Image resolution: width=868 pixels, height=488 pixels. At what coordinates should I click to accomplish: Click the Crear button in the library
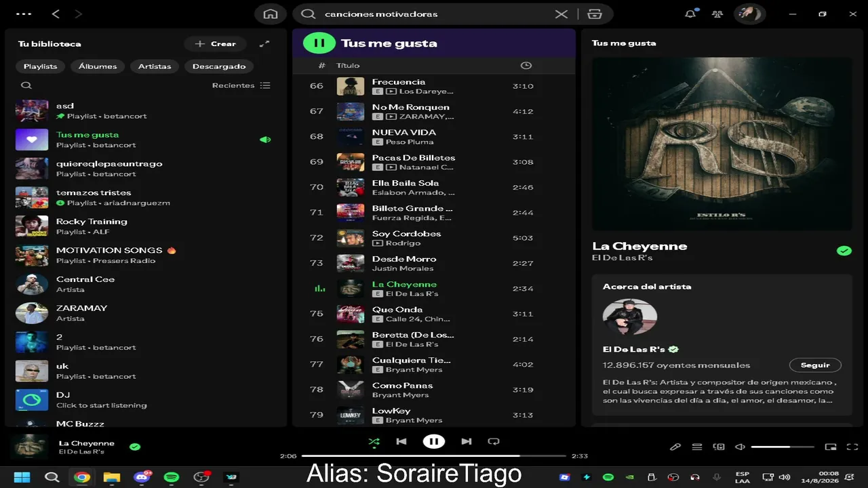click(216, 44)
